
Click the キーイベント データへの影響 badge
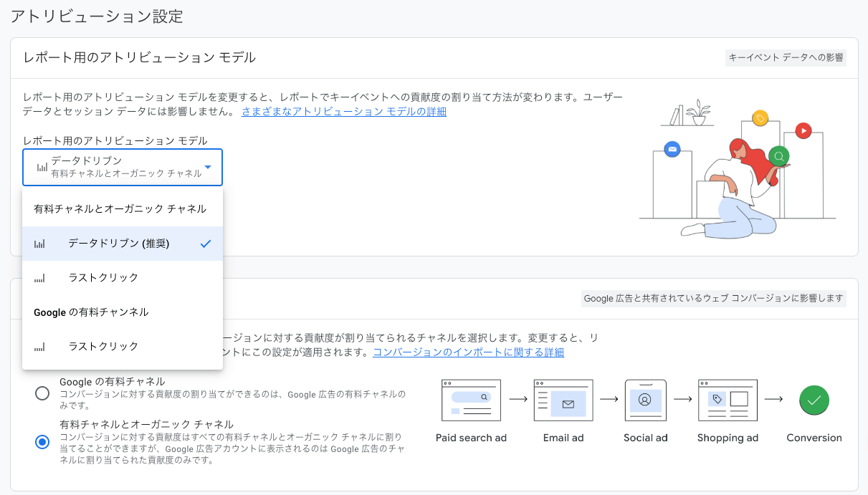pos(786,57)
